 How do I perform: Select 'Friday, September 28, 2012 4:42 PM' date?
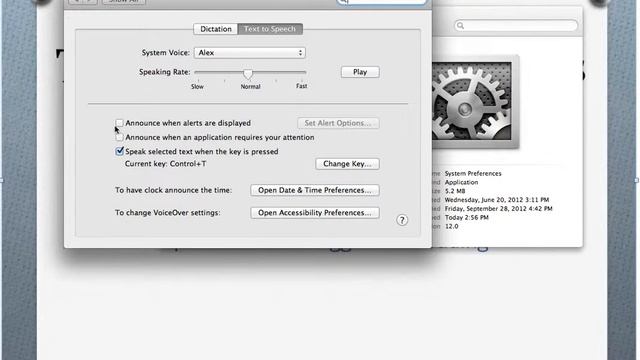pyautogui.click(x=498, y=209)
